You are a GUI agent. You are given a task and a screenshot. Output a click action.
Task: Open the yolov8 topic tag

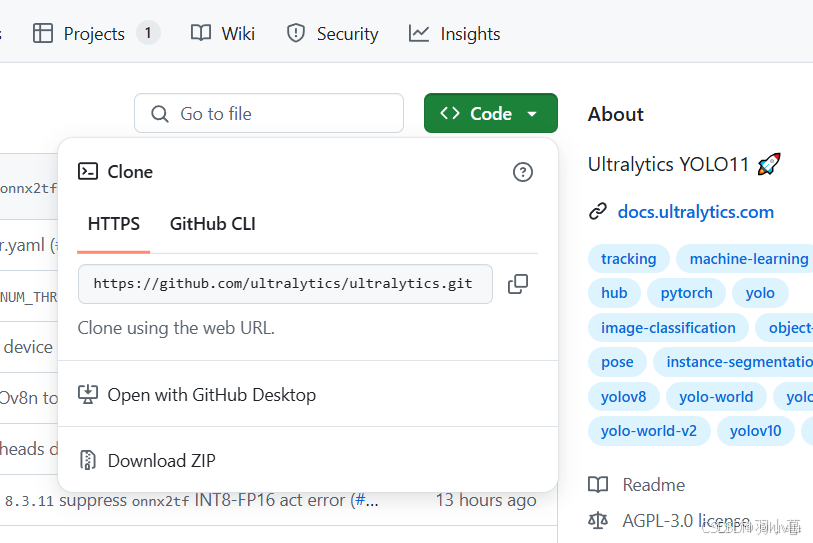tap(623, 397)
